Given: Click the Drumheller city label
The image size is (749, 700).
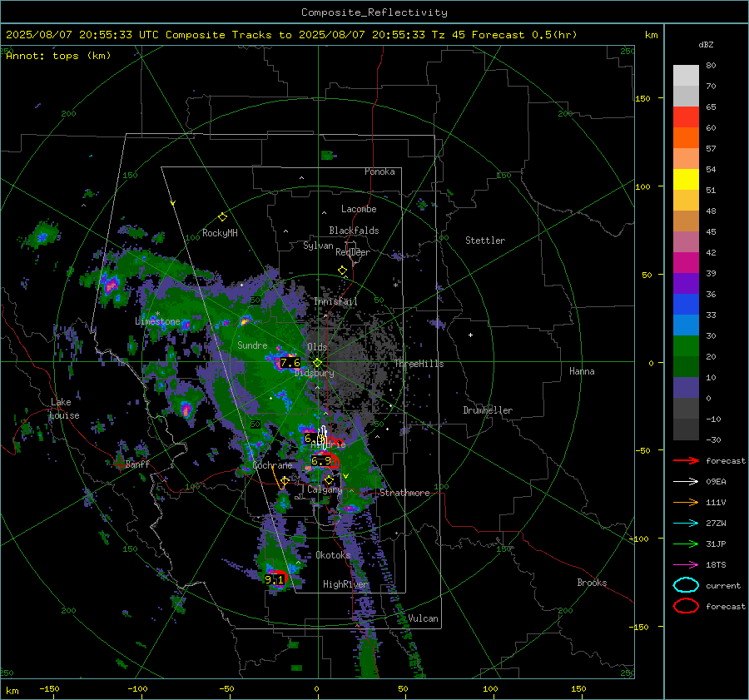Looking at the screenshot, I should pyautogui.click(x=488, y=410).
